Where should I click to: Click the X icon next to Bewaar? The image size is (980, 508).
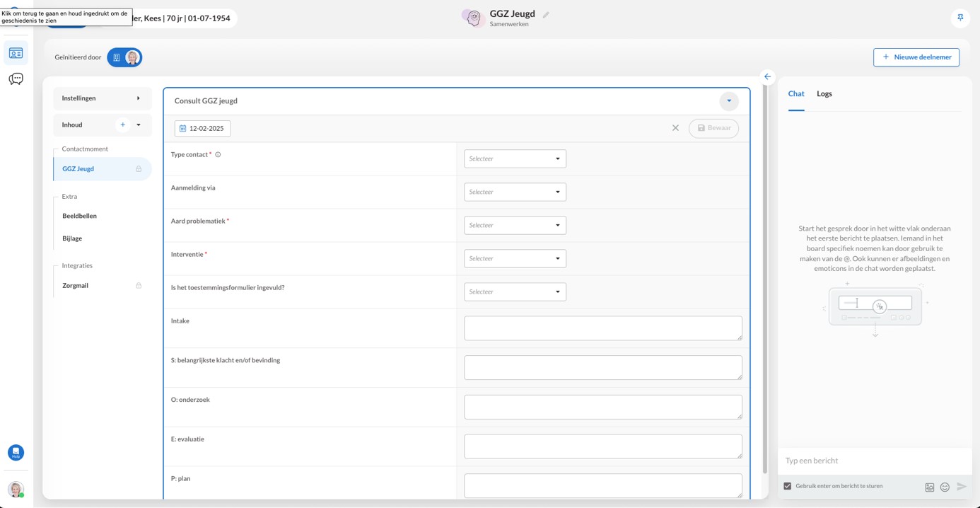(675, 128)
